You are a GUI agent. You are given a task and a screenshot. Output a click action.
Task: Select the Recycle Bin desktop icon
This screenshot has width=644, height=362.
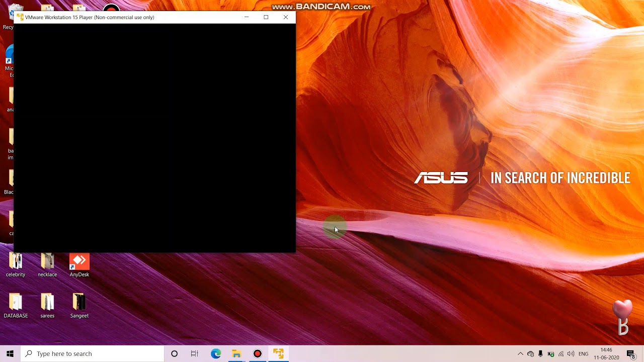tap(10, 17)
